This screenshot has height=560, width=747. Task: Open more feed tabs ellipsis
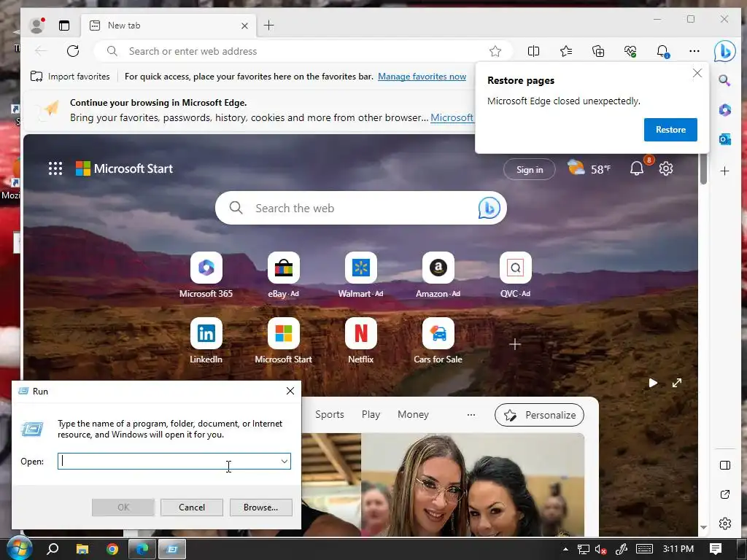click(471, 414)
